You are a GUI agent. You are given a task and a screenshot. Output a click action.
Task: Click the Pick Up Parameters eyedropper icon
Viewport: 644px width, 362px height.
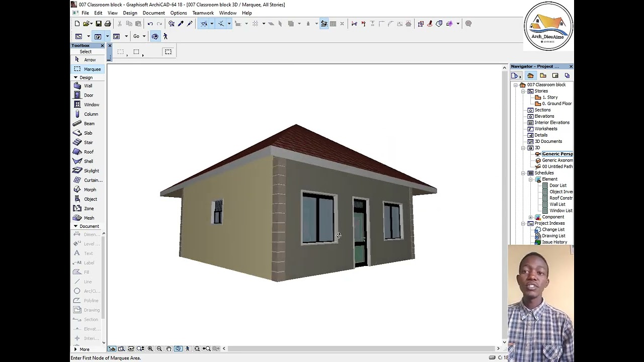pos(181,24)
